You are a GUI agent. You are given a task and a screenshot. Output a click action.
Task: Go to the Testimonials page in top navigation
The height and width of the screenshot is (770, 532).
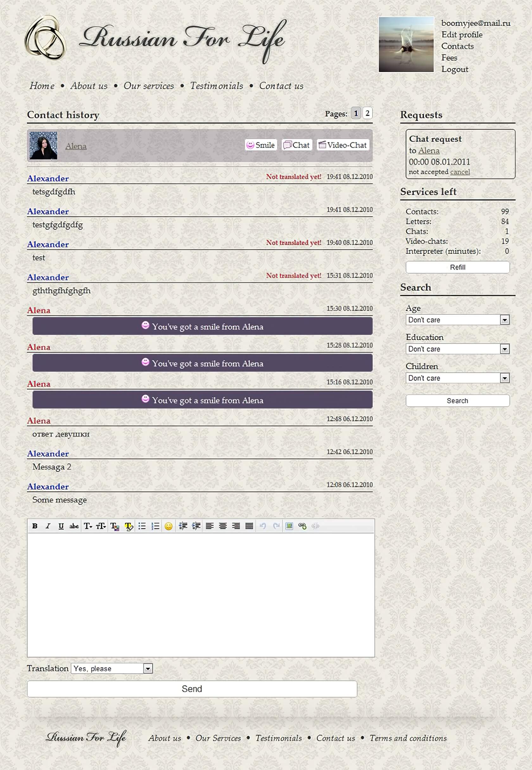[216, 86]
